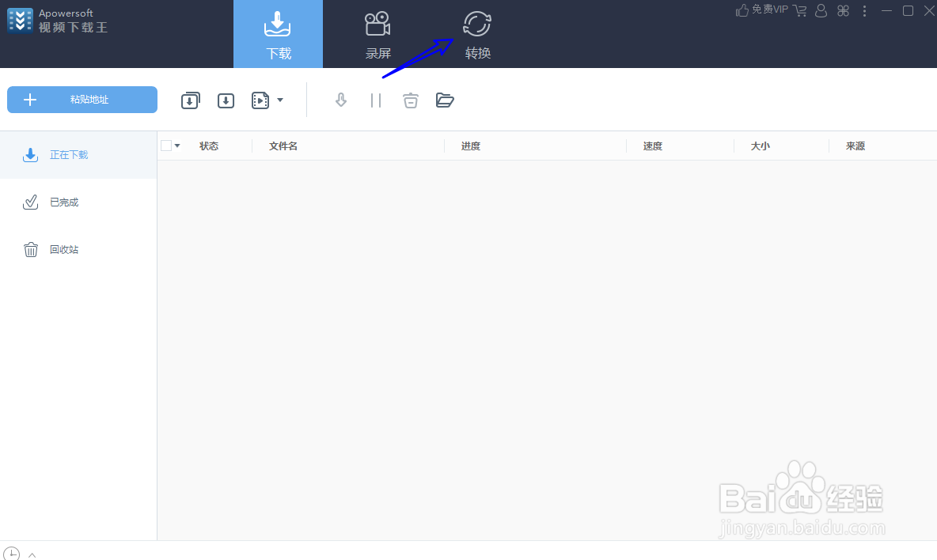The image size is (937, 560).
Task: Expand the dropdown arrow beside the film icon
Action: [280, 100]
